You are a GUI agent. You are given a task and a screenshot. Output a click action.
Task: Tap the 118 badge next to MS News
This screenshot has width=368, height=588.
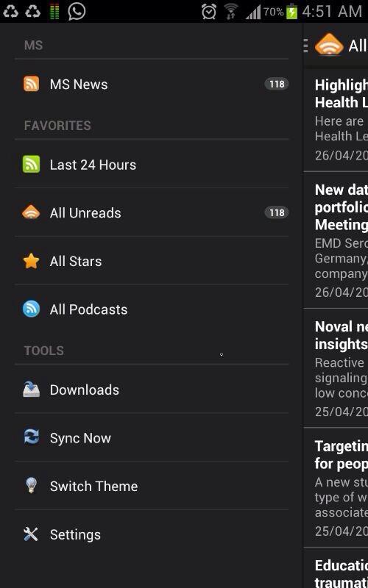[277, 84]
